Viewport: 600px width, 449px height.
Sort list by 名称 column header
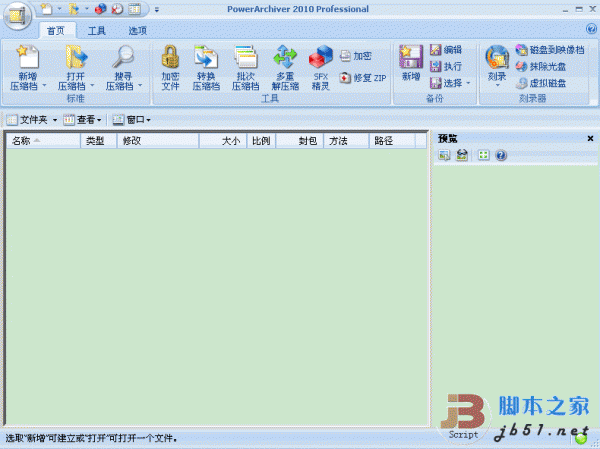43,141
